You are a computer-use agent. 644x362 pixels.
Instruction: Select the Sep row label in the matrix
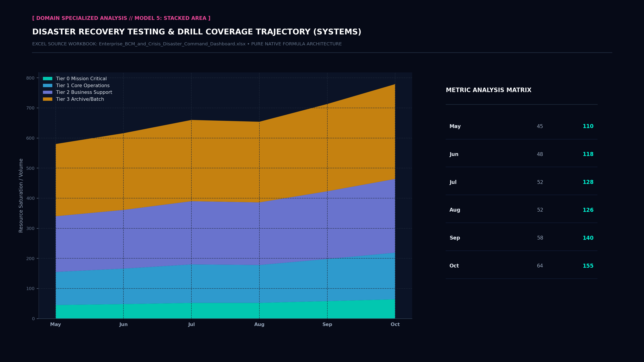pos(455,238)
